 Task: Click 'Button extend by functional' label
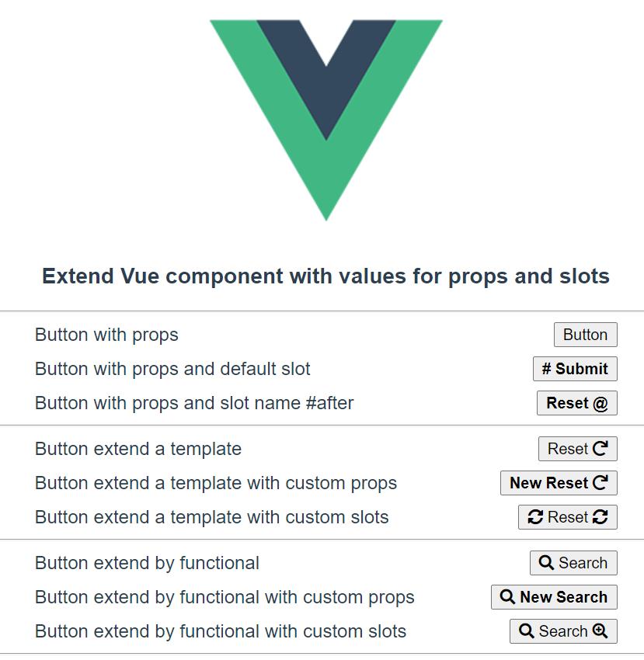(147, 563)
